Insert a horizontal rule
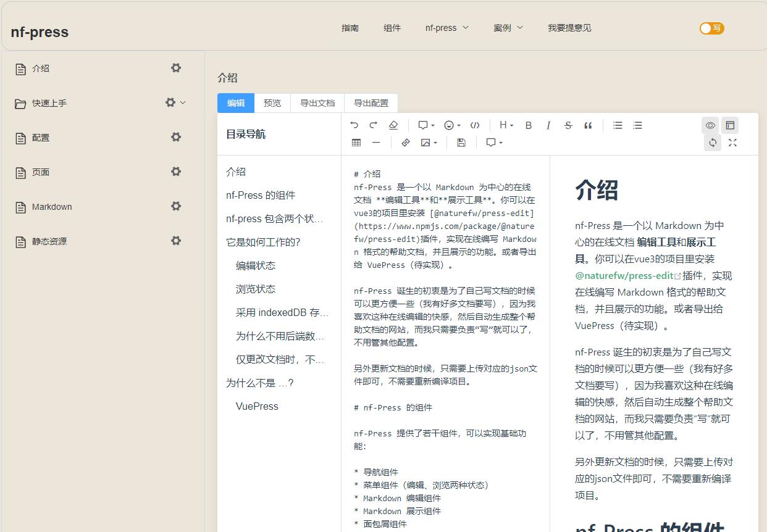Screen dimensions: 767x532 [375, 143]
